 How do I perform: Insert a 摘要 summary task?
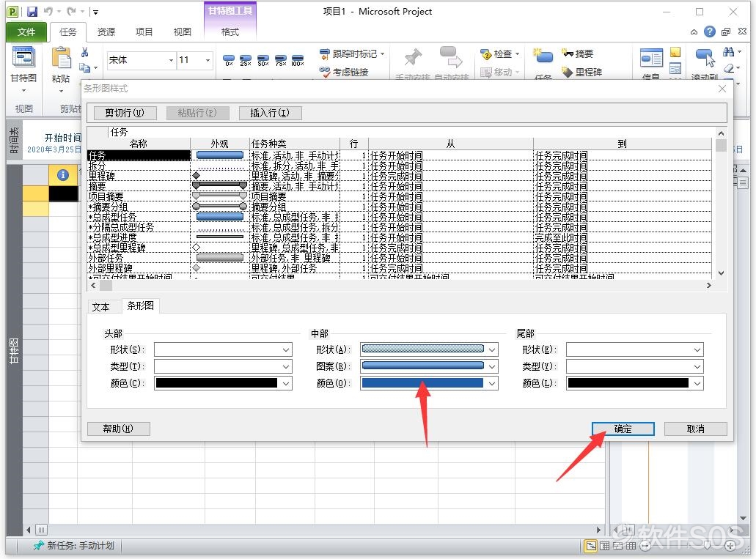(578, 53)
